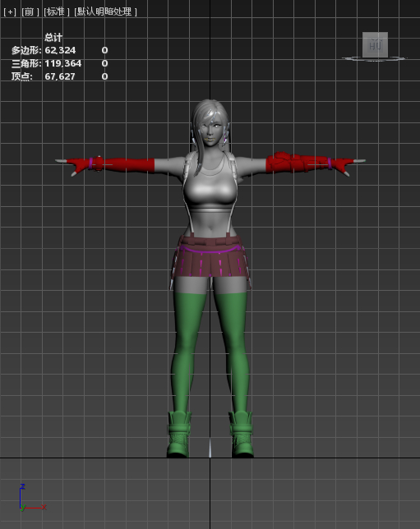Click the 三角形 triangle count value 119,364
Screen dimensions: 420x529
63,63
